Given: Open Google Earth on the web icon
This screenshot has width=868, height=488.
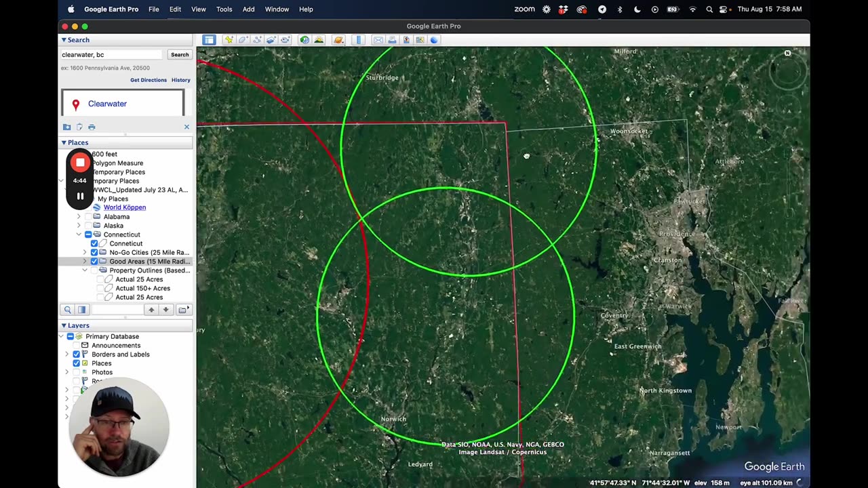Looking at the screenshot, I should 435,40.
